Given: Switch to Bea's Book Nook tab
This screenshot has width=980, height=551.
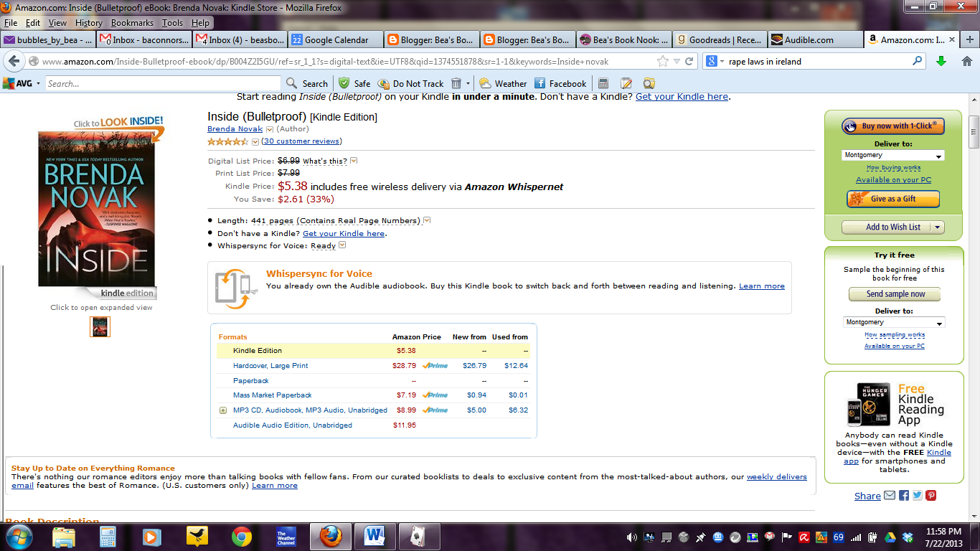Looking at the screenshot, I should click(623, 40).
